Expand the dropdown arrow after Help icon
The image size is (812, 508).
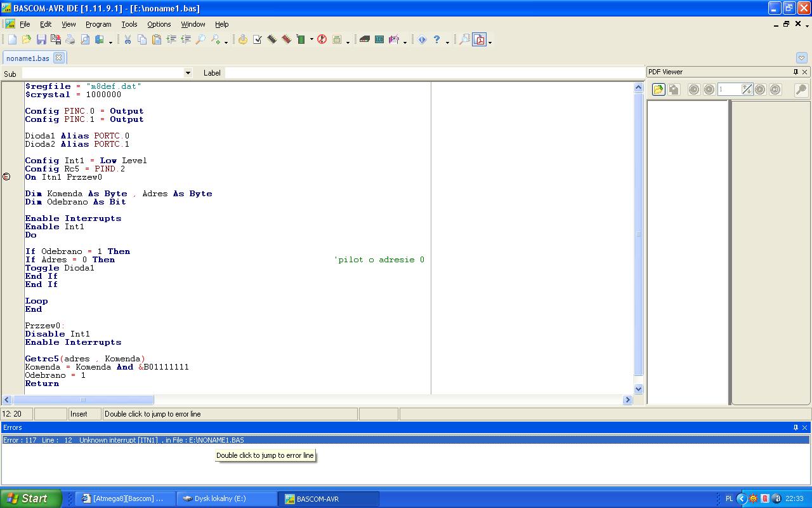coord(447,42)
